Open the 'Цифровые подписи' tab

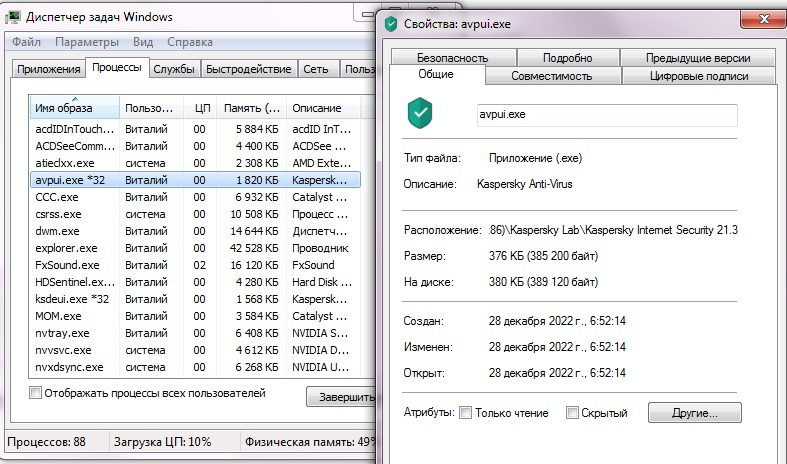699,76
